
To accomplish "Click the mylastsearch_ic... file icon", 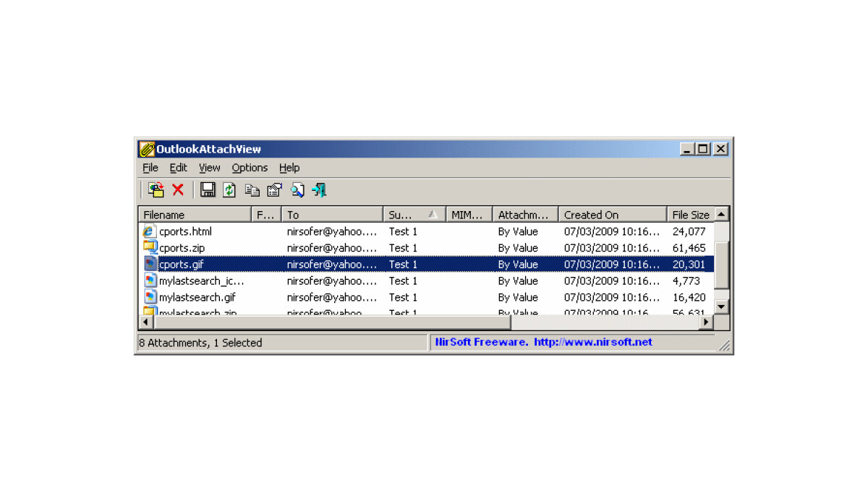I will (x=150, y=281).
